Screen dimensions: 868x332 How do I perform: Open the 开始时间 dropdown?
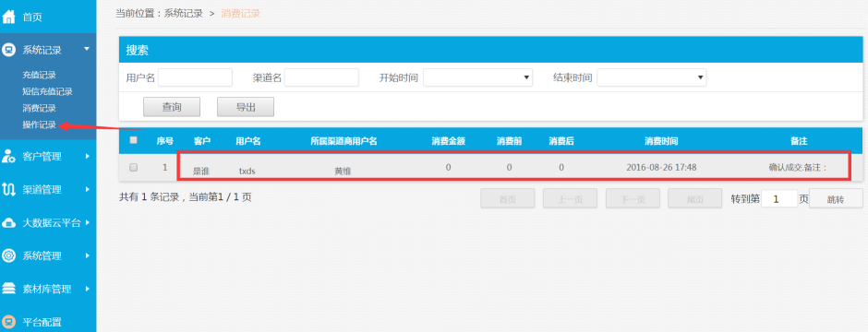click(477, 77)
